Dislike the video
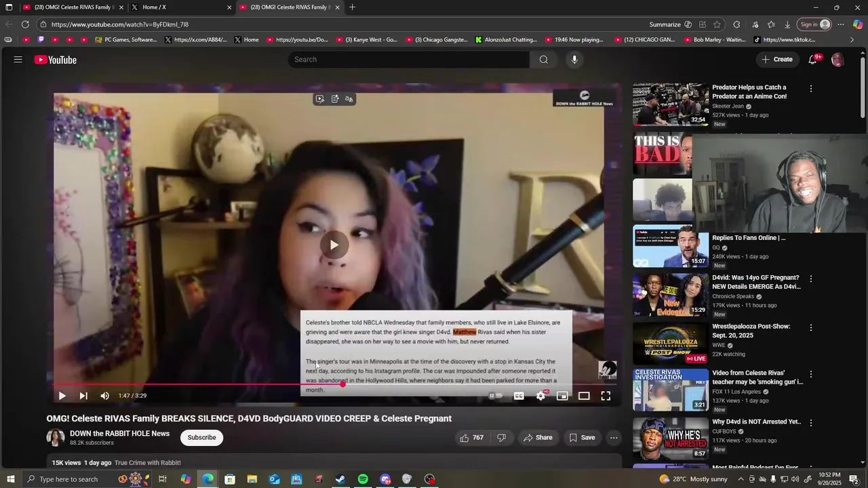Image resolution: width=868 pixels, height=488 pixels. (x=501, y=438)
